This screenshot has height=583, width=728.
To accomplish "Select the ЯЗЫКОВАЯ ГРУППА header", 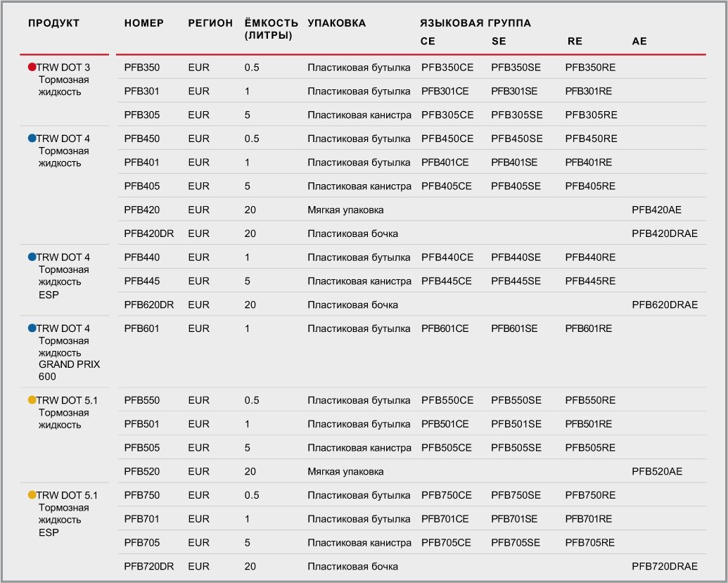I will 475,23.
